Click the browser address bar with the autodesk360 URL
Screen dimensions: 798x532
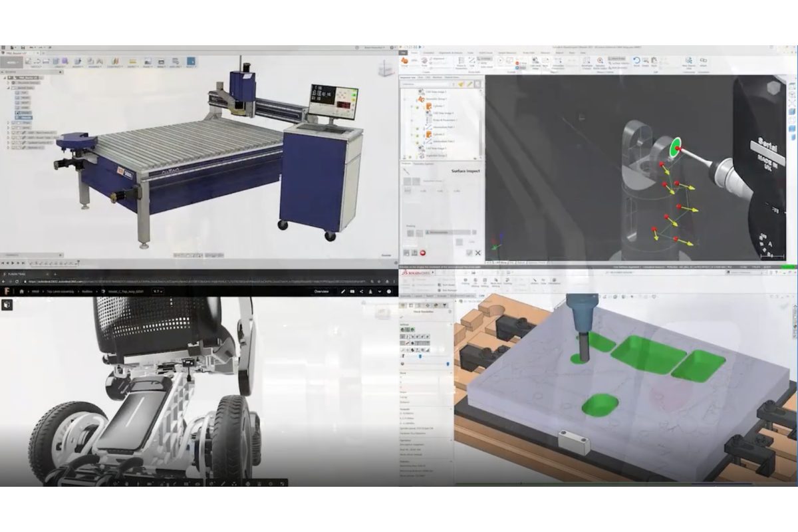(166, 281)
